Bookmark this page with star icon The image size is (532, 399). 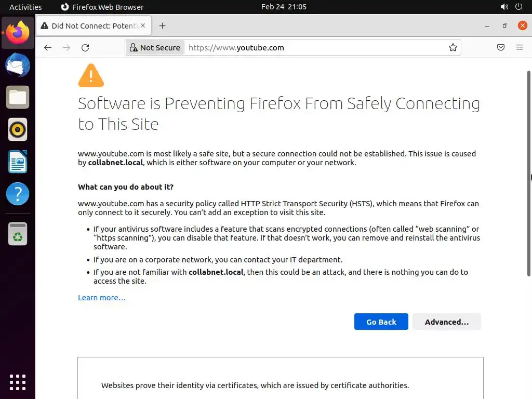453,48
